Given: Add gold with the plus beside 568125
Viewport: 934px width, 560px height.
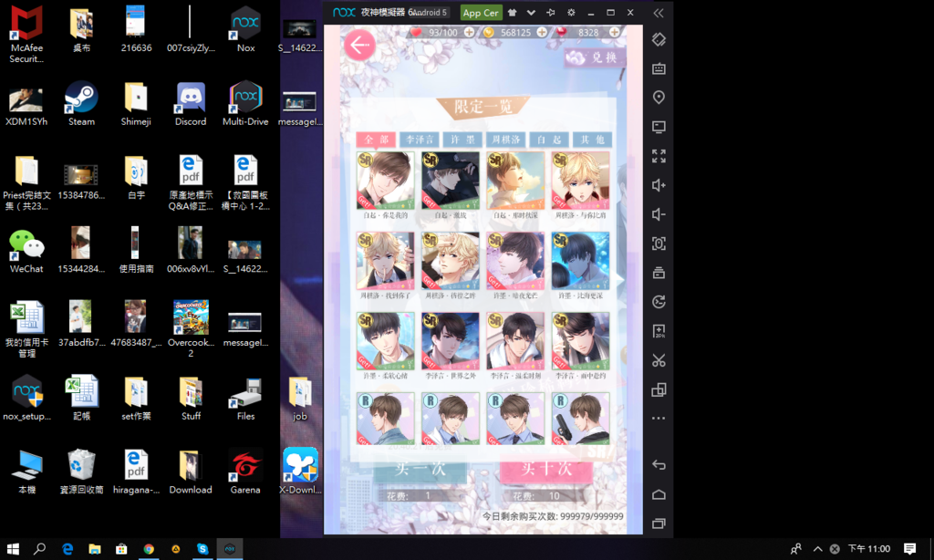Looking at the screenshot, I should pos(542,32).
